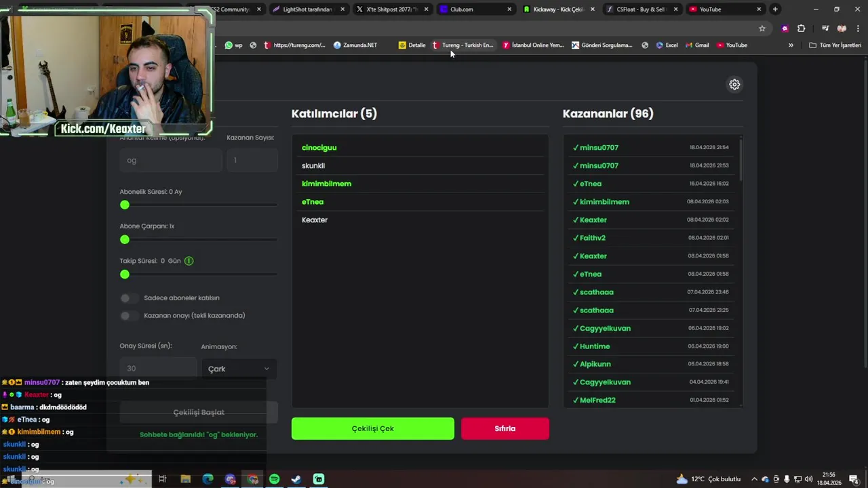
Task: Select winner Faithv2 in Kazananlar
Action: coord(593,238)
